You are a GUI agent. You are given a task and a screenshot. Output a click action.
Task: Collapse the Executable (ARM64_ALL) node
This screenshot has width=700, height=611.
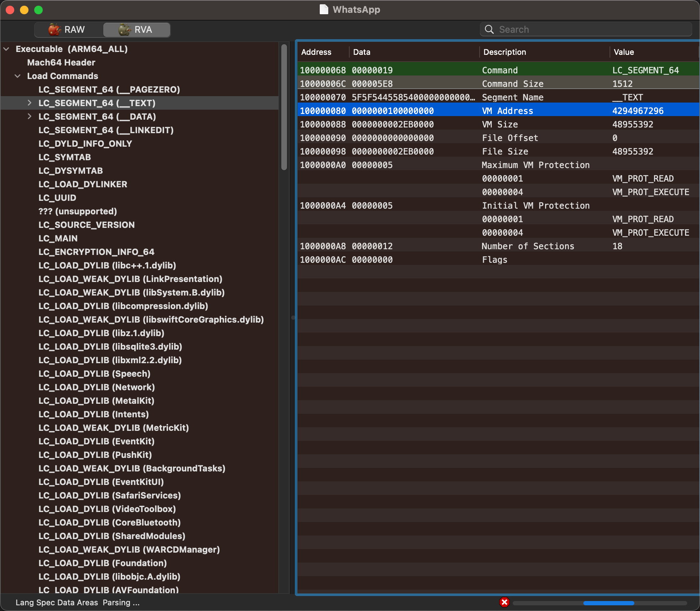6,49
